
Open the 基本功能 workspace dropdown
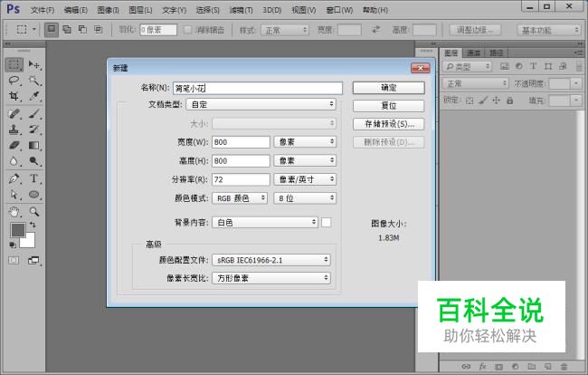(549, 30)
